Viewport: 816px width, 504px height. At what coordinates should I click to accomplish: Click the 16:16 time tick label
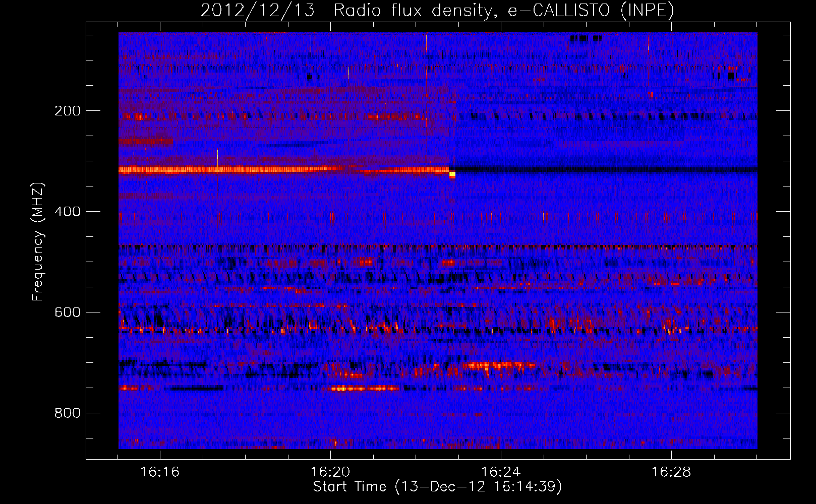tap(160, 472)
